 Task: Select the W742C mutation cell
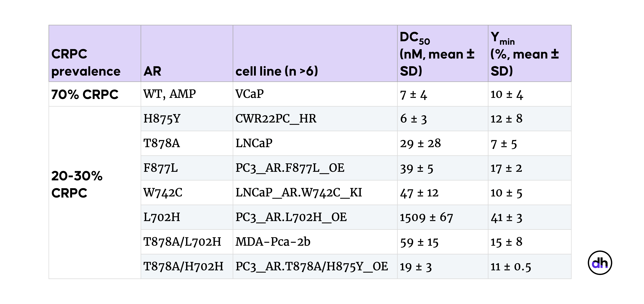[x=187, y=193]
